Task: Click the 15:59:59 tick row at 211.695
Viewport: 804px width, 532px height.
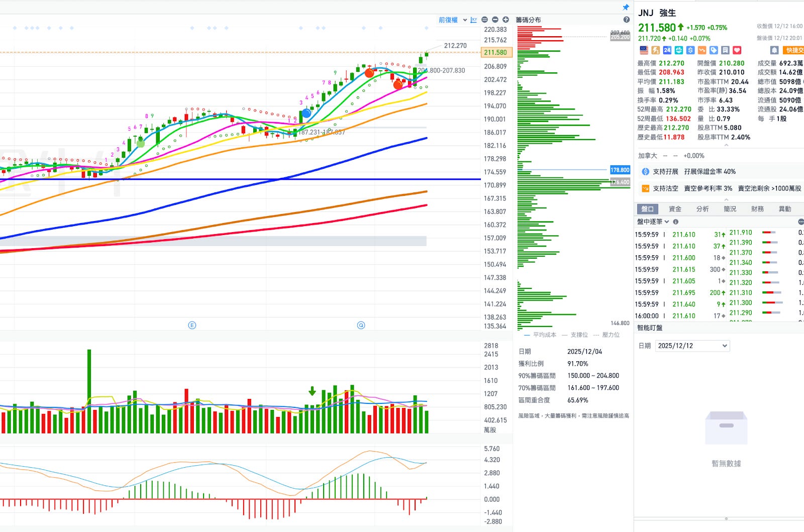Action: click(x=680, y=293)
